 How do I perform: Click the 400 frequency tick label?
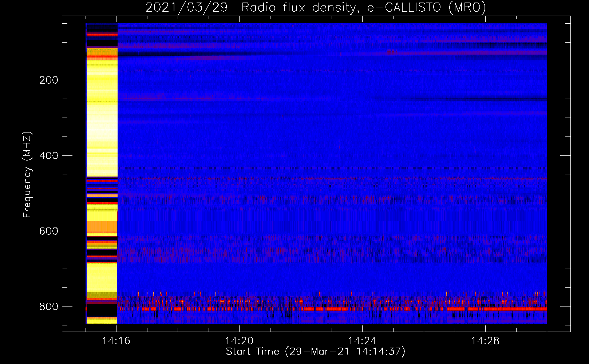(49, 156)
